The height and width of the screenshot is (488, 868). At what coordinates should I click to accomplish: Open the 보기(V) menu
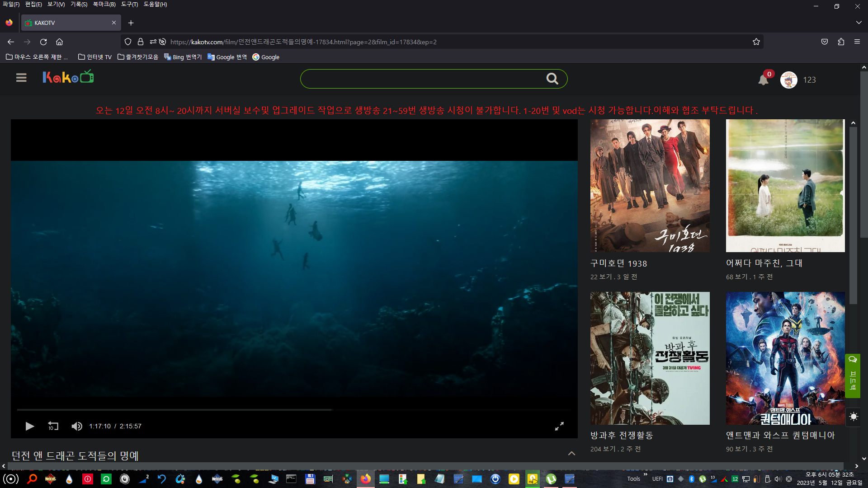tap(56, 4)
